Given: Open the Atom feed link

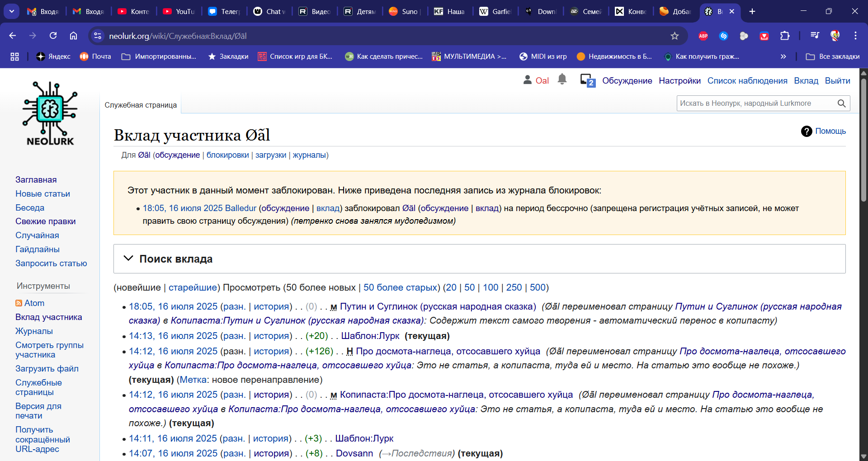Looking at the screenshot, I should (34, 303).
